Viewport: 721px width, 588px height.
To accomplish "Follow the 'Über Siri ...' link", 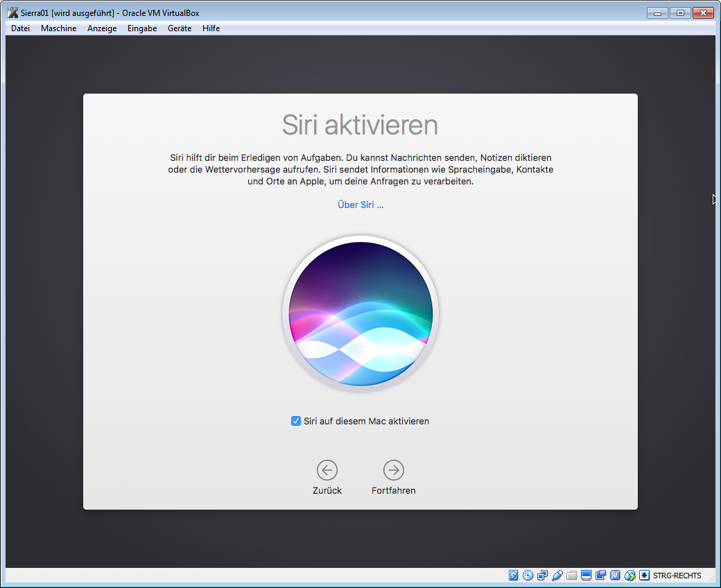I will click(x=360, y=205).
